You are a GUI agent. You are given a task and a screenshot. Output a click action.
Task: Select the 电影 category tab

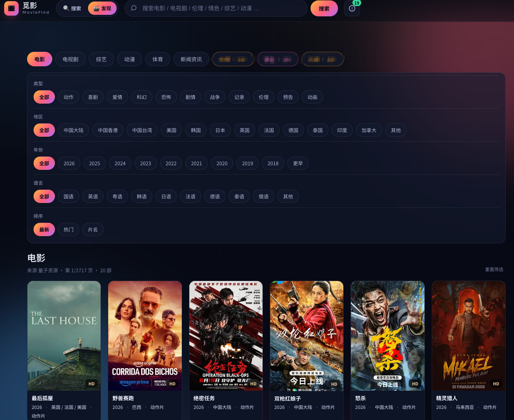[40, 59]
